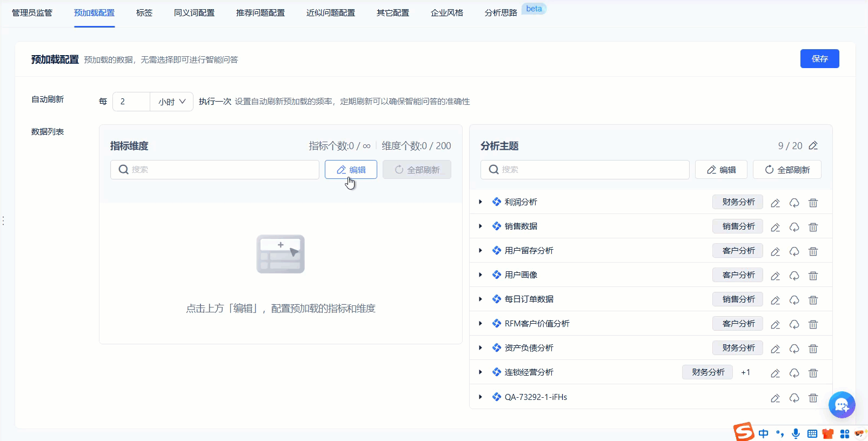868x441 pixels.
Task: Expand the 连锁经营分析 topic row
Action: pyautogui.click(x=480, y=372)
